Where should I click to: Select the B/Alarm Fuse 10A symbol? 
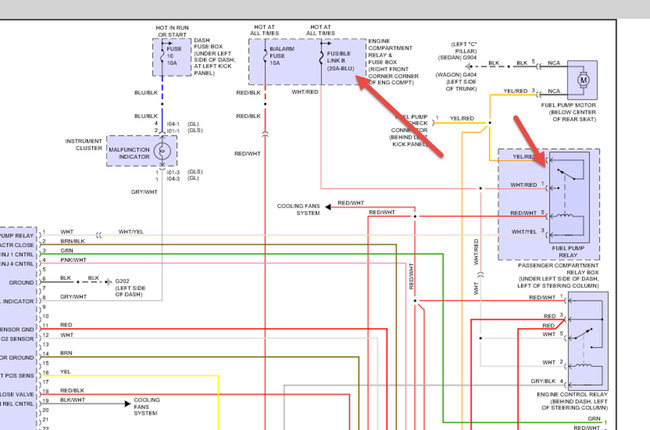point(265,56)
